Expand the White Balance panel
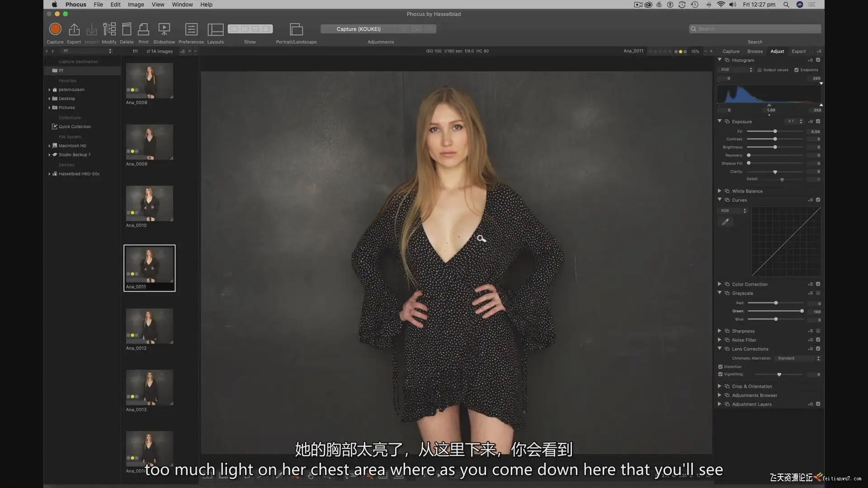Image resolution: width=868 pixels, height=488 pixels. point(720,191)
